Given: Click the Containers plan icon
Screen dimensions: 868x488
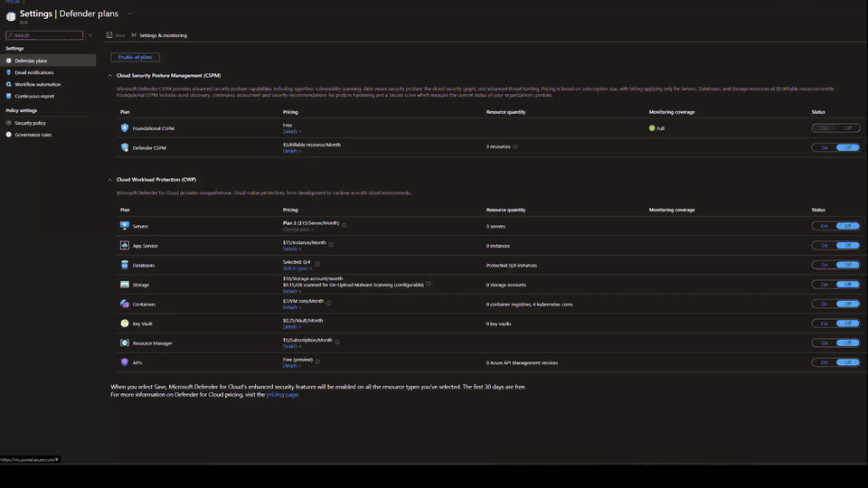Looking at the screenshot, I should [x=125, y=304].
